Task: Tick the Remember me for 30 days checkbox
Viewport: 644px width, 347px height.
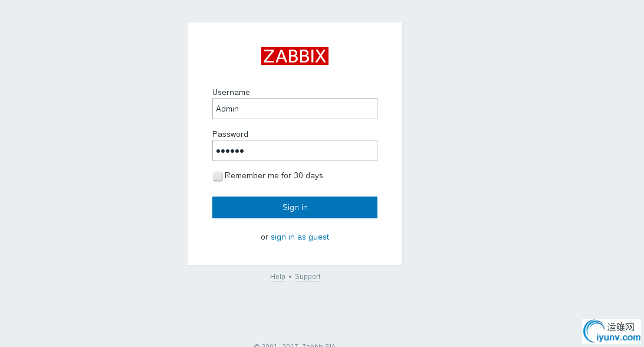Action: coord(218,176)
